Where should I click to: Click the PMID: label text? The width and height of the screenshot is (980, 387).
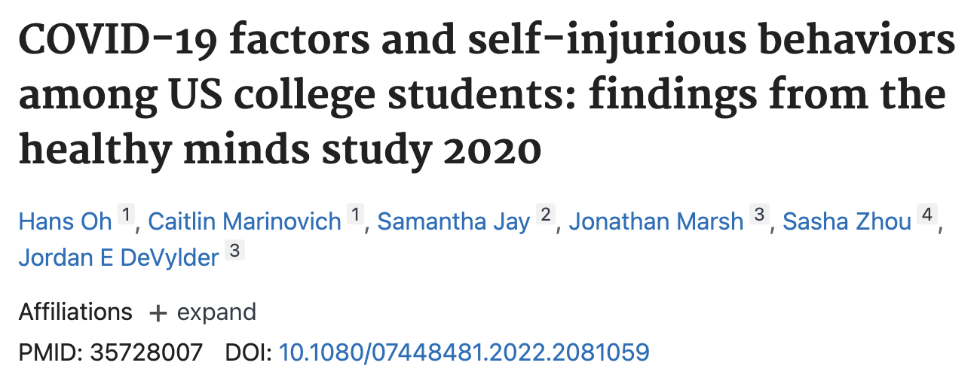click(x=51, y=352)
